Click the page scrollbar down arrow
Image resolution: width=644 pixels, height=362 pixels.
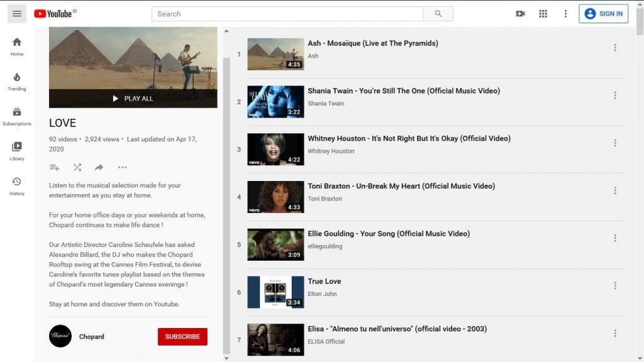640,358
